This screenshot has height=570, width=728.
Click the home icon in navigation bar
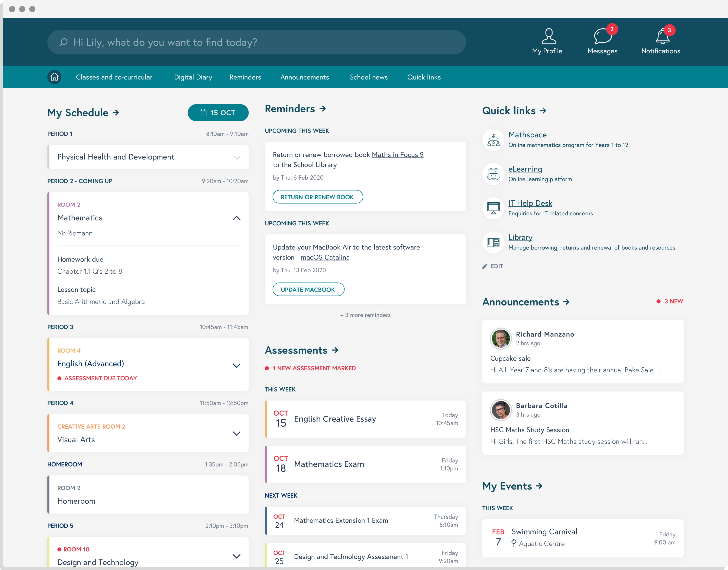tap(54, 77)
